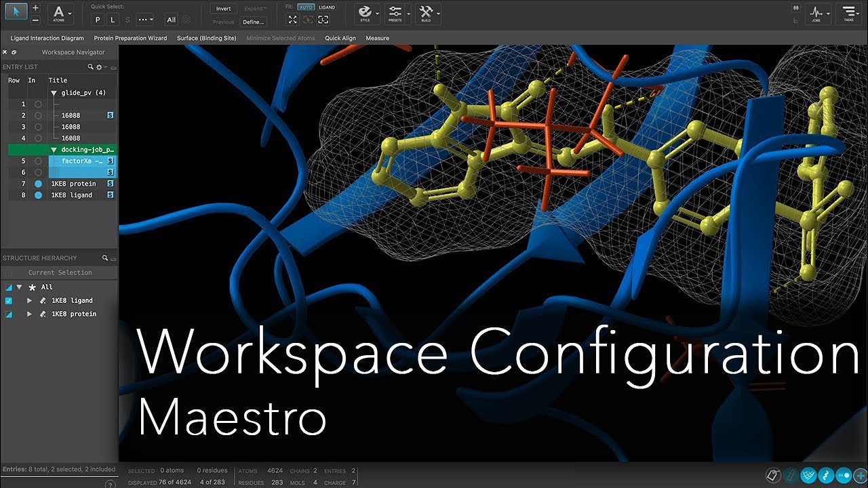The width and height of the screenshot is (868, 488).
Task: Click the Previous selection button
Action: [x=223, y=22]
